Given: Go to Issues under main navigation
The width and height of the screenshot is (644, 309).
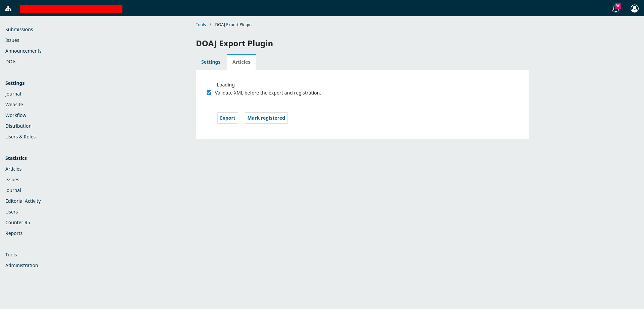Looking at the screenshot, I should [12, 40].
